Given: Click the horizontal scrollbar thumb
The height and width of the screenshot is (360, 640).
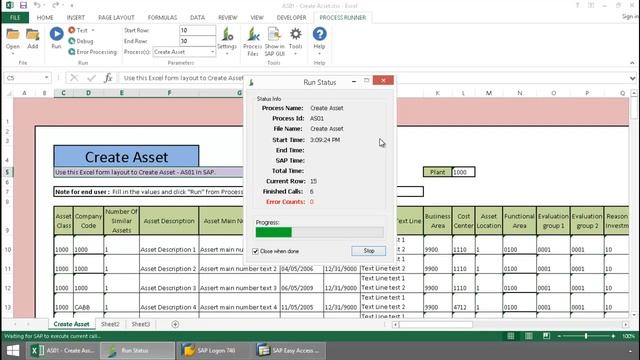Looking at the screenshot, I should pos(436,324).
